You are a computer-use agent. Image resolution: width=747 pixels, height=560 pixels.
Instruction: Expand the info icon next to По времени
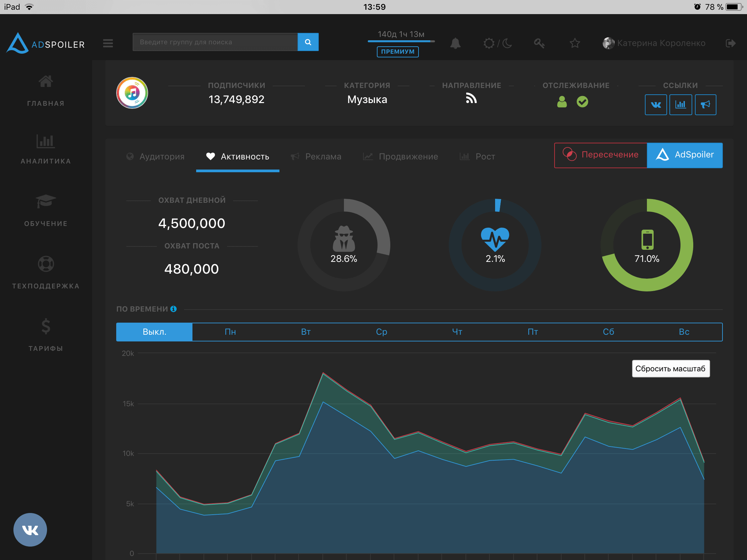pos(174,309)
